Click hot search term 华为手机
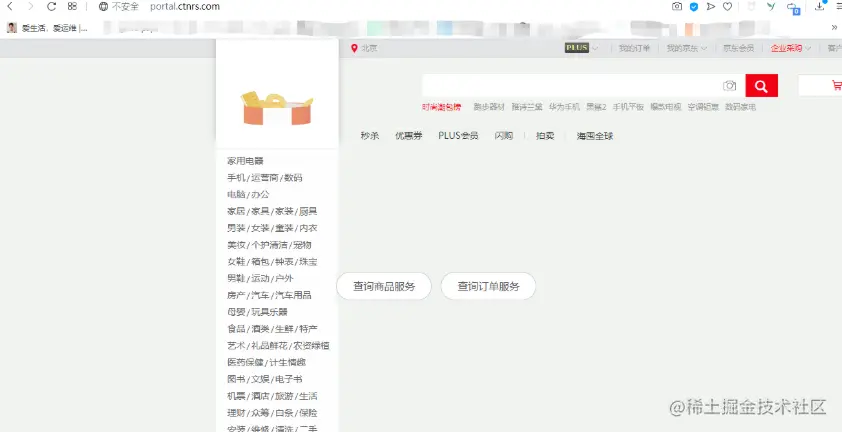 pyautogui.click(x=564, y=107)
